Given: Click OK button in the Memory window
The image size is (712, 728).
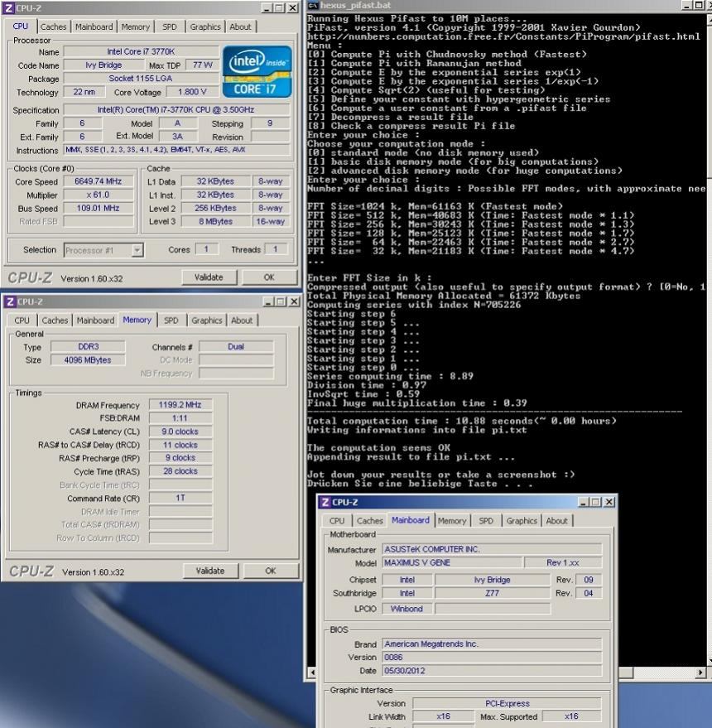Looking at the screenshot, I should pyautogui.click(x=271, y=571).
